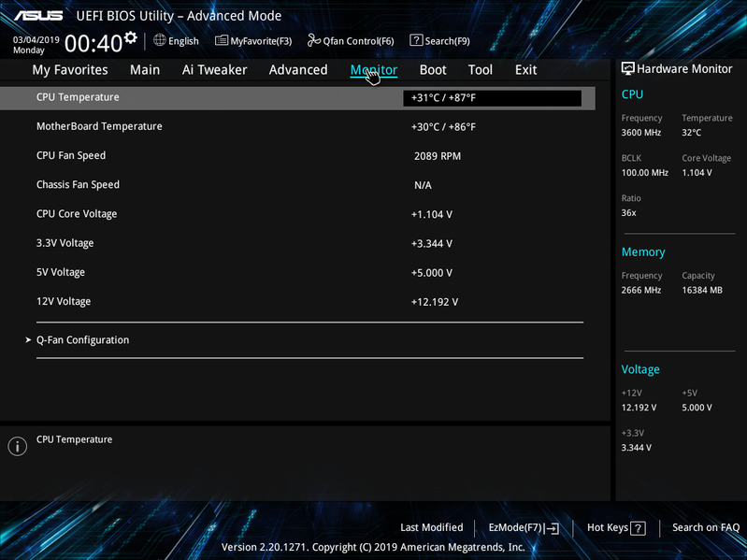
Task: Click the settings gear next to the clock
Action: coord(130,37)
